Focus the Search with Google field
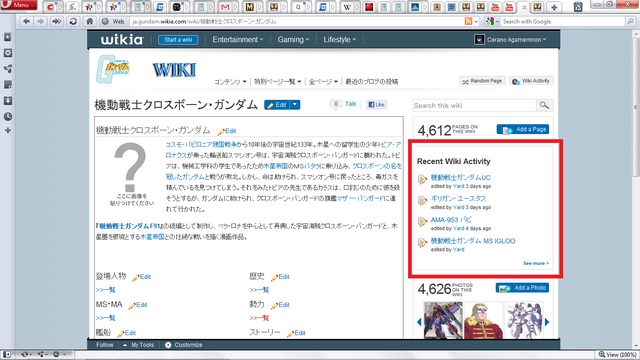 pos(563,21)
